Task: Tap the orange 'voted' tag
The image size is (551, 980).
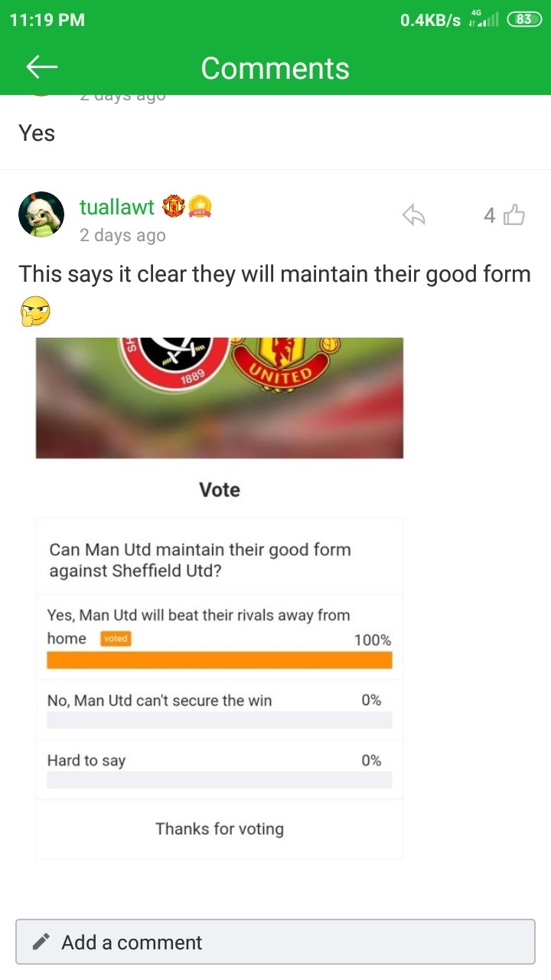Action: pos(116,639)
